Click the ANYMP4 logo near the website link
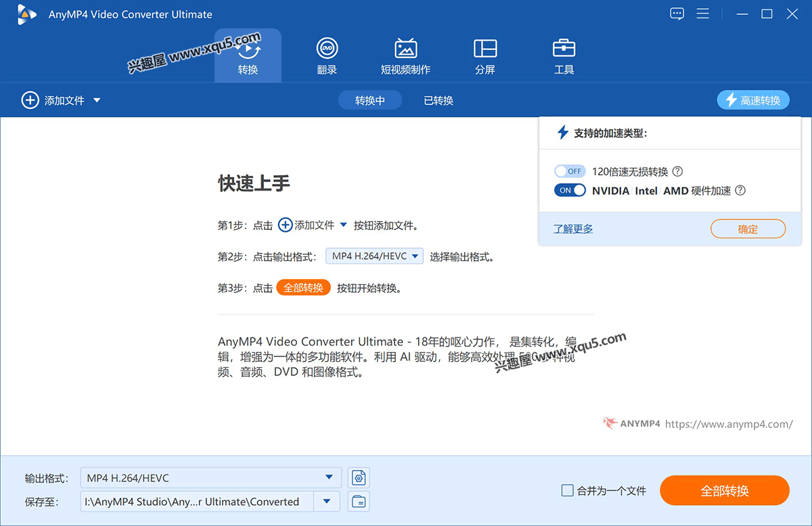Viewport: 812px width, 526px height. [631, 424]
